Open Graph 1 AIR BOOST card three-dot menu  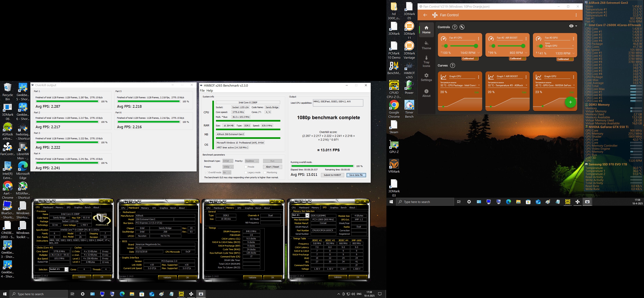(x=526, y=77)
